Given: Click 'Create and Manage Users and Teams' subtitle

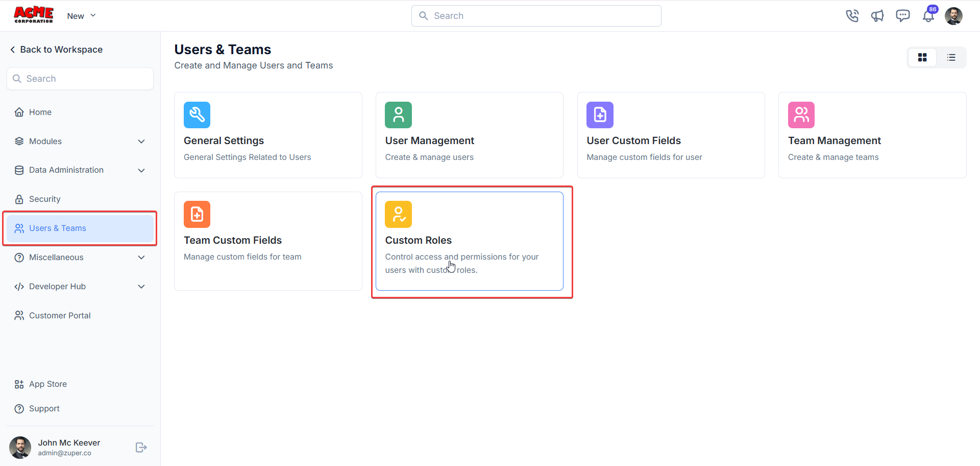Looking at the screenshot, I should point(253,65).
